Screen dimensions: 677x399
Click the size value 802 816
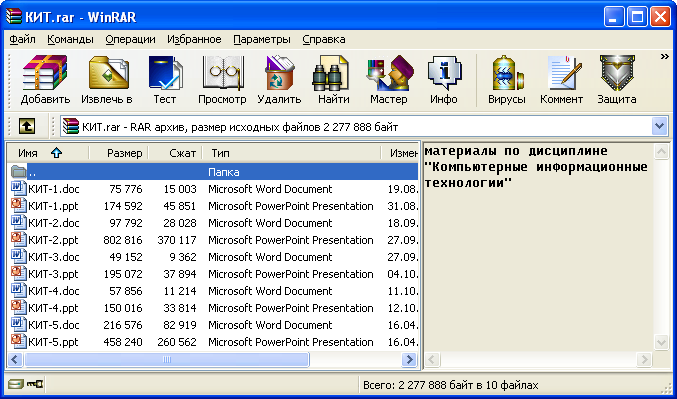coord(123,240)
